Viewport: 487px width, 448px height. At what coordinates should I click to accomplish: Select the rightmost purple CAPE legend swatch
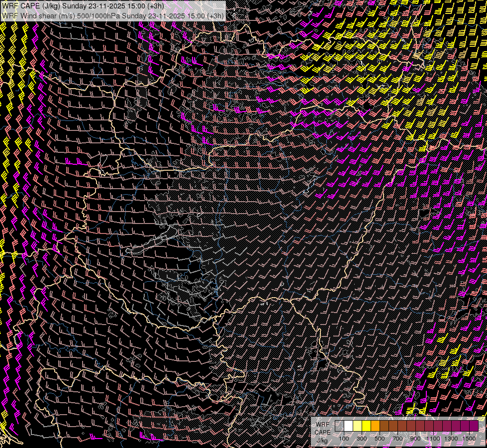click(474, 426)
